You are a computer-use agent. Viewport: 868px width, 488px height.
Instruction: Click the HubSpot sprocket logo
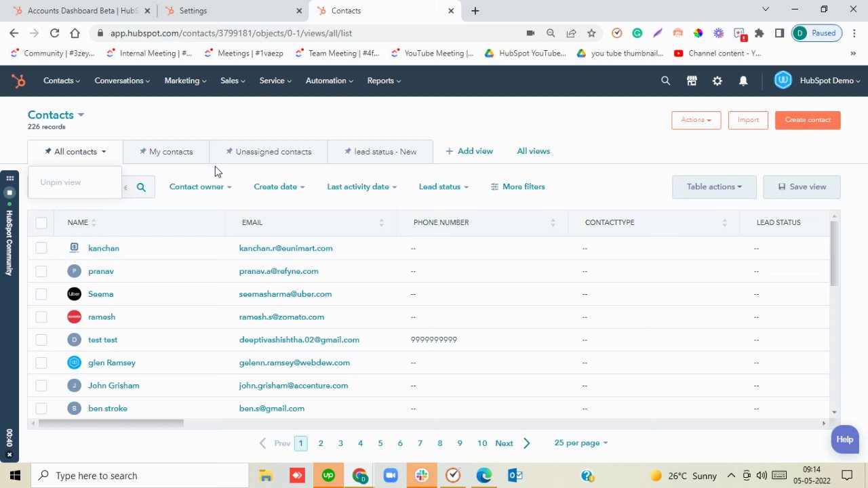tap(18, 81)
